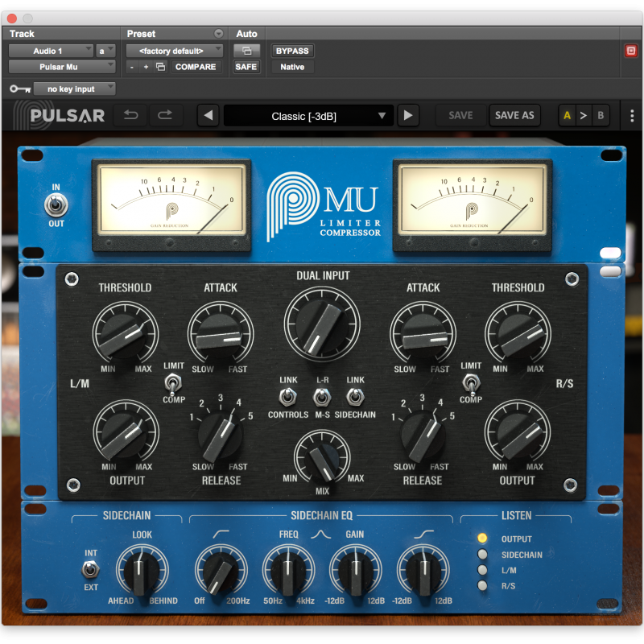The image size is (644, 644).
Task: Click the red plug-in target button
Action: (x=631, y=51)
